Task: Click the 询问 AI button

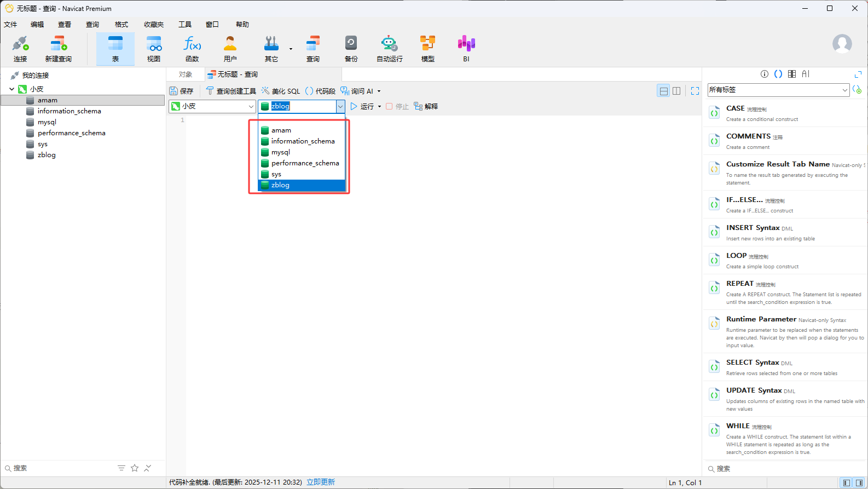Action: click(x=357, y=91)
